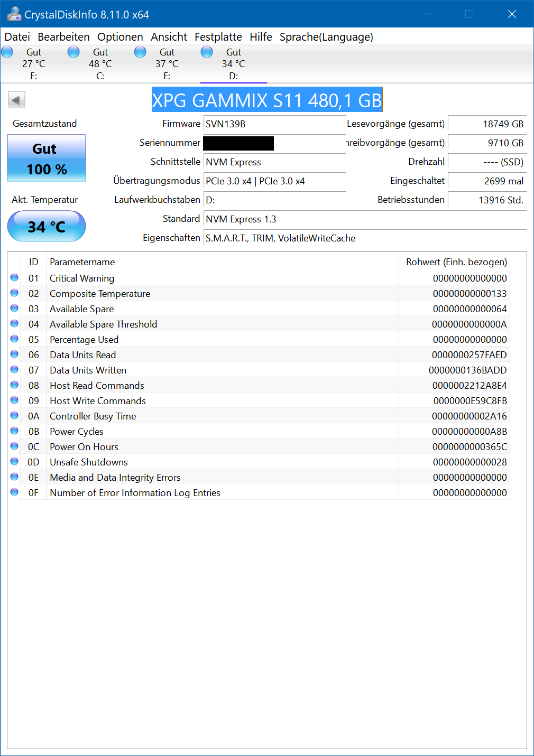This screenshot has height=756, width=534.
Task: Open the Festplatte menu
Action: click(x=218, y=37)
